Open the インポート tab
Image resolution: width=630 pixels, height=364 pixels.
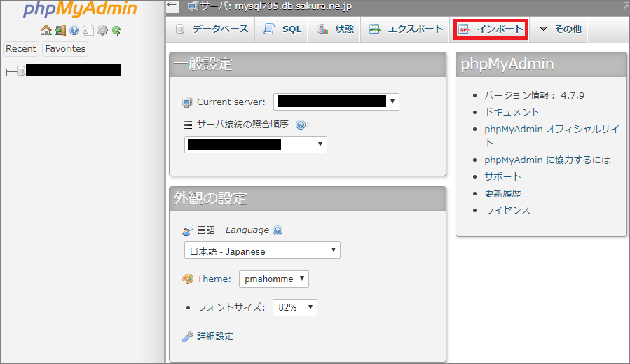tap(491, 29)
